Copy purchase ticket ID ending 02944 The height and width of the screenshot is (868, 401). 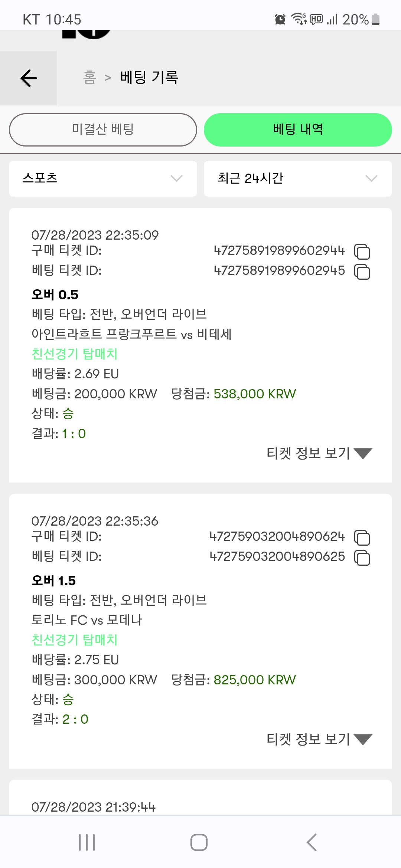(362, 252)
